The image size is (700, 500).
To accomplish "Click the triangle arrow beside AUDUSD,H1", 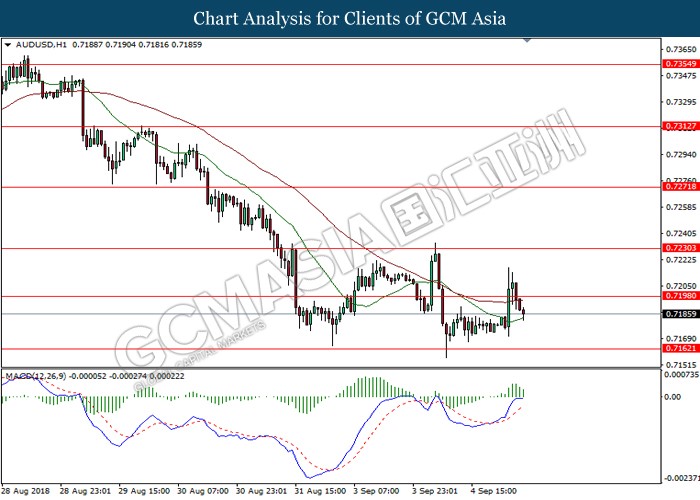I will tap(8, 45).
